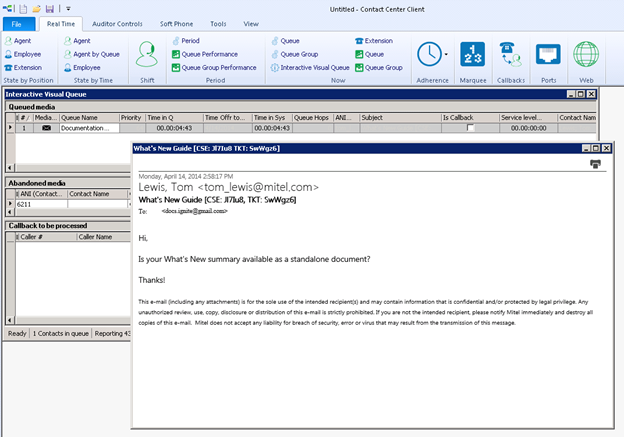Print the What's New Guide email
Screen dimensions: 624x437
pyautogui.click(x=595, y=164)
